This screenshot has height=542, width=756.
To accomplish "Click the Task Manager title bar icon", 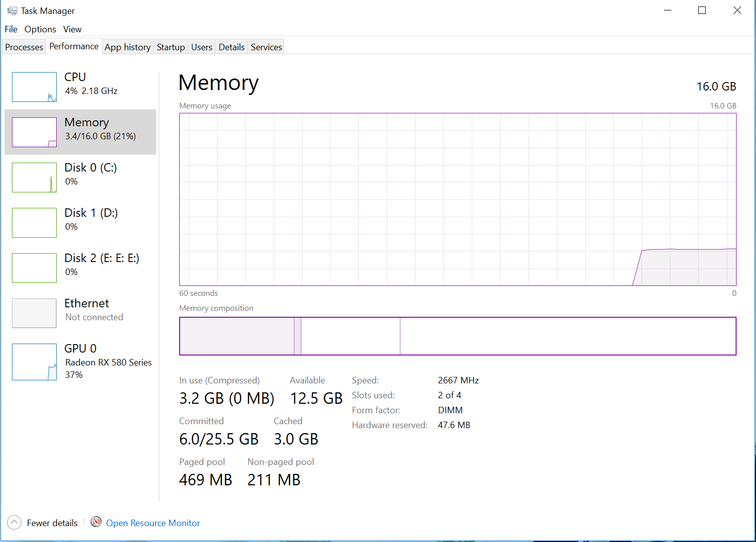I will 12,10.
